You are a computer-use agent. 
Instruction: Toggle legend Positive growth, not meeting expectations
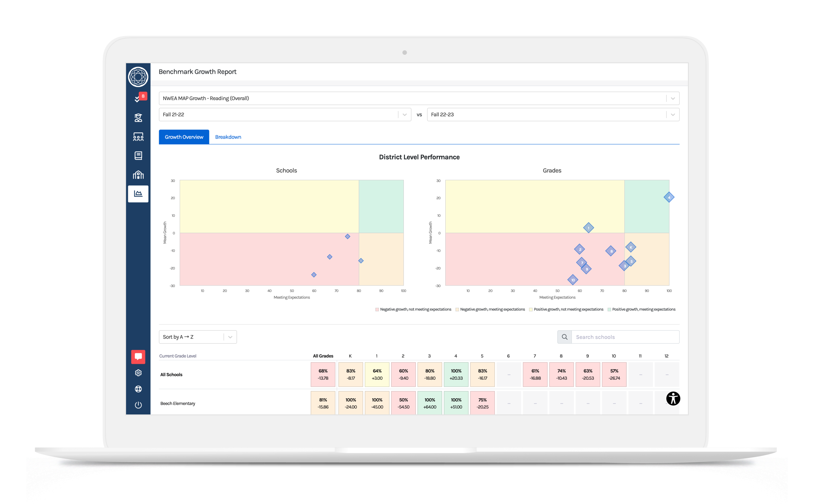click(566, 309)
